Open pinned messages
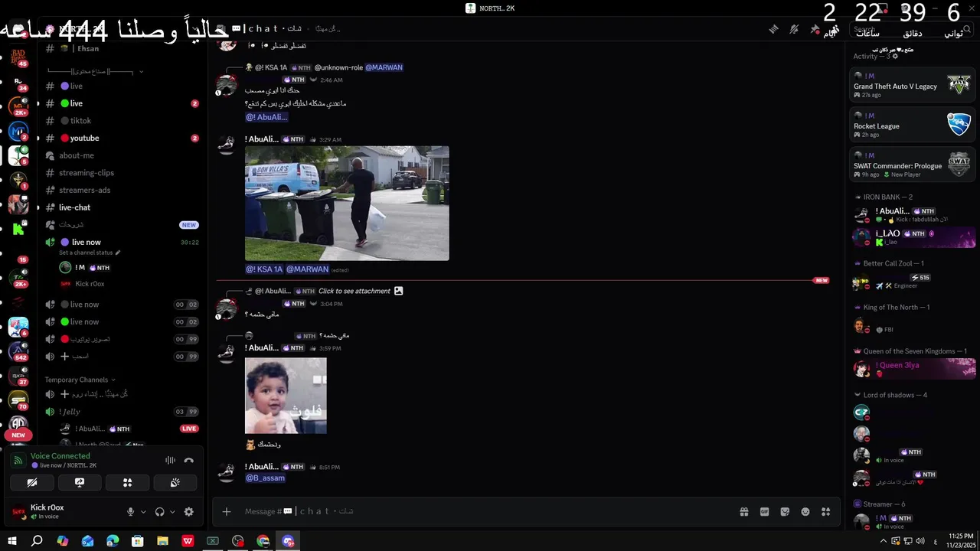980x551 pixels. (x=815, y=29)
